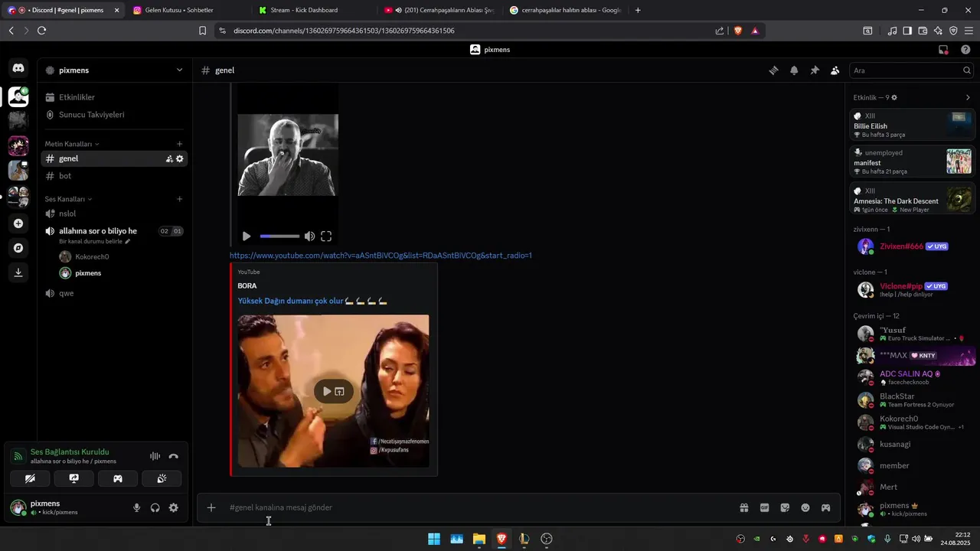980x551 pixels.
Task: Toggle member list visibility
Action: 835,70
